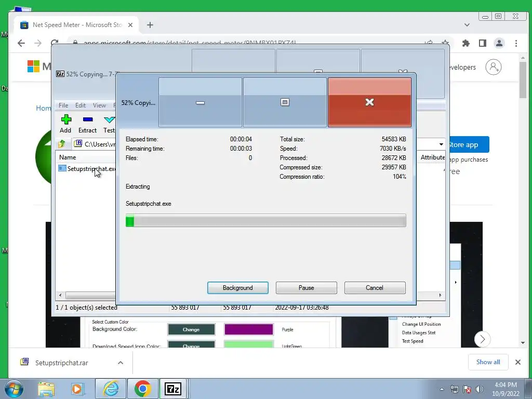
Task: Click Chrome forward navigation arrow
Action: (37, 43)
